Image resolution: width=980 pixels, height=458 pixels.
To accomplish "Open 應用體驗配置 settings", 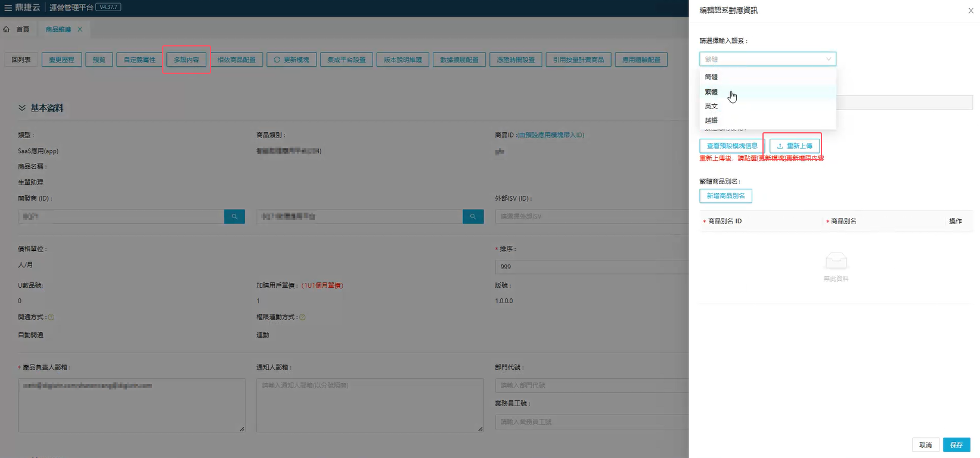I will [x=641, y=60].
